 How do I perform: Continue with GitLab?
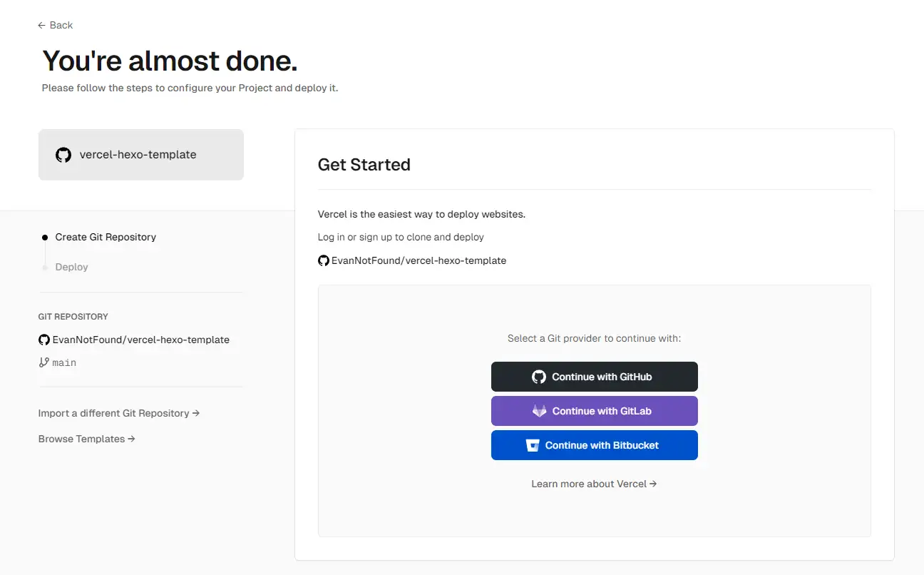click(x=595, y=411)
